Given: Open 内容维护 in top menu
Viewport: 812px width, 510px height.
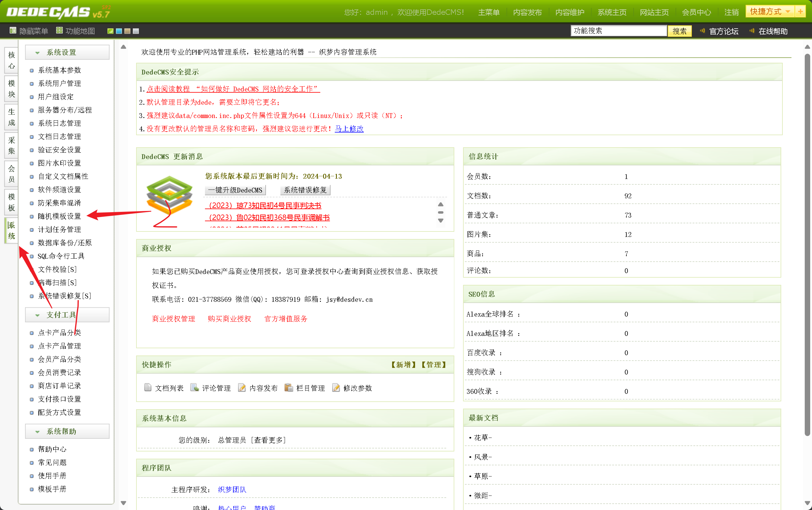Looking at the screenshot, I should click(570, 12).
